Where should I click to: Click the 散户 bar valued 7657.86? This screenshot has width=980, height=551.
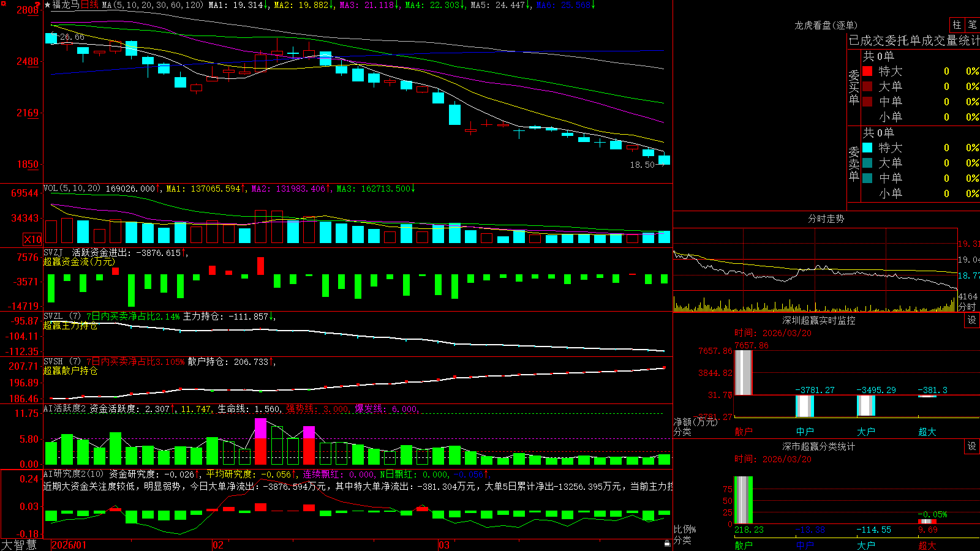tap(743, 372)
